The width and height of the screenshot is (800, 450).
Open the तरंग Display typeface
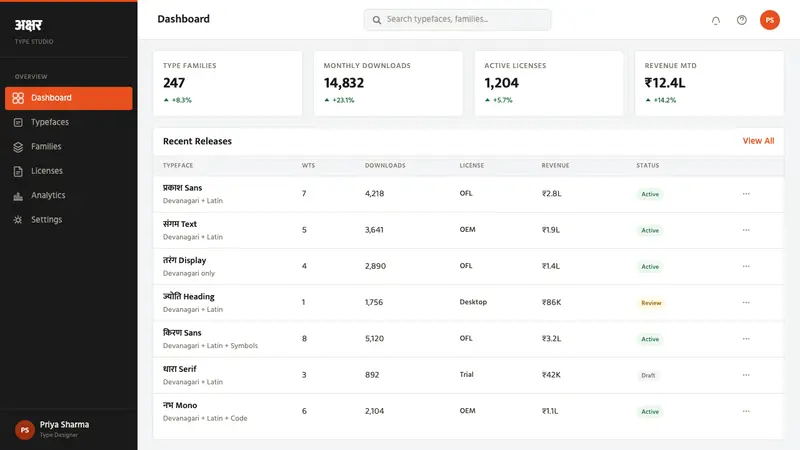(x=184, y=260)
